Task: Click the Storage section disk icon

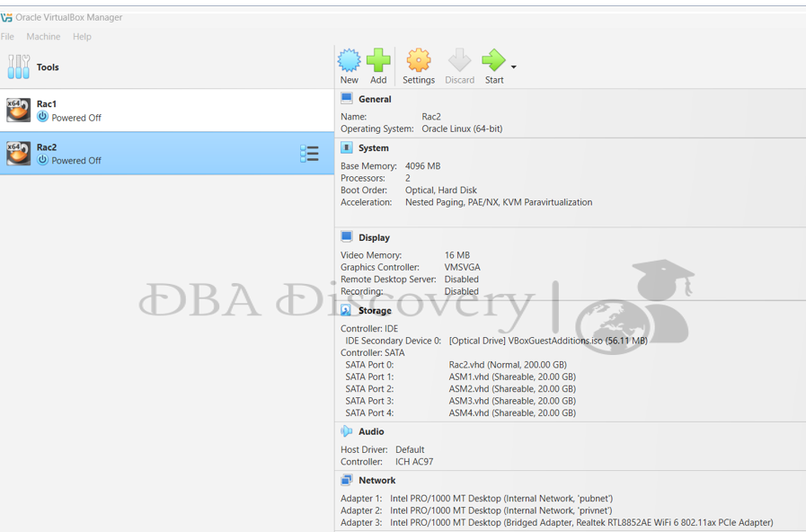Action: click(x=347, y=310)
